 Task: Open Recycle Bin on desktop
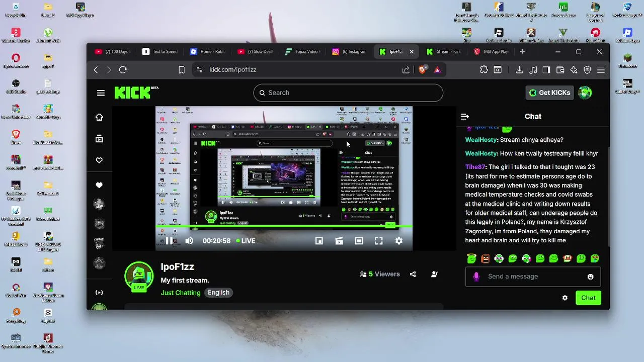tap(16, 10)
